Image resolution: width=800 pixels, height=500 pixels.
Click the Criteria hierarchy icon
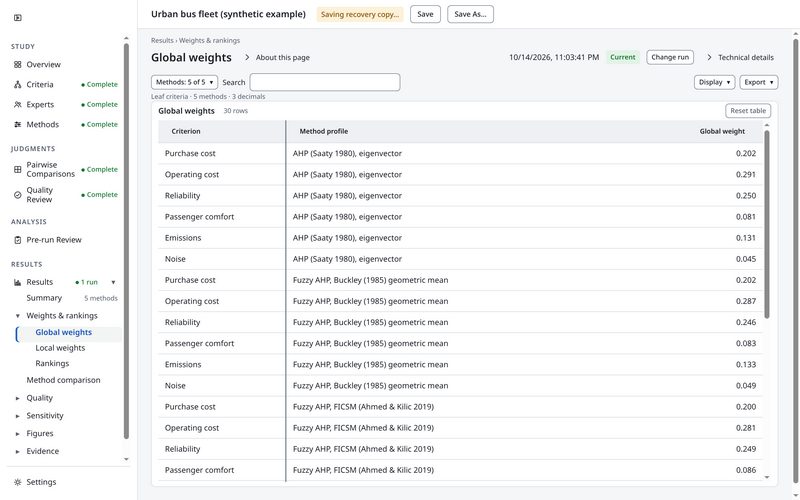[x=18, y=85]
